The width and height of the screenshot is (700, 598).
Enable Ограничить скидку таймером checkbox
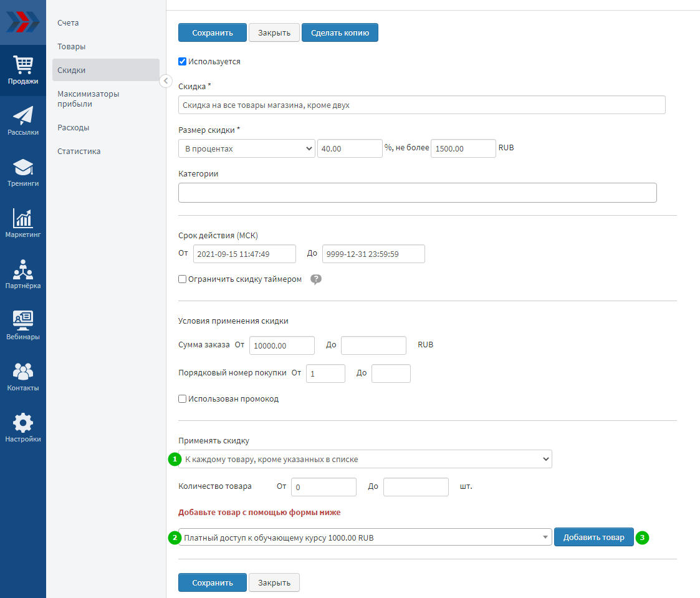click(183, 279)
